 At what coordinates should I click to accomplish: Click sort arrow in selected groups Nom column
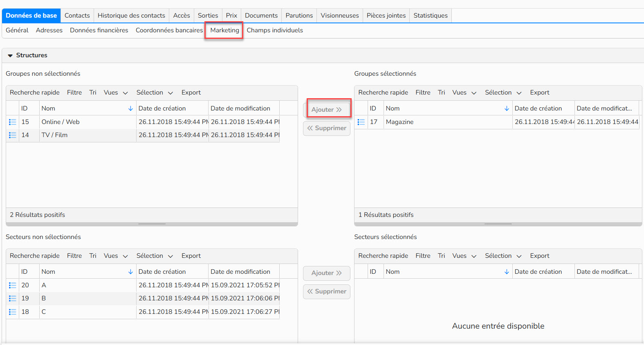point(507,108)
